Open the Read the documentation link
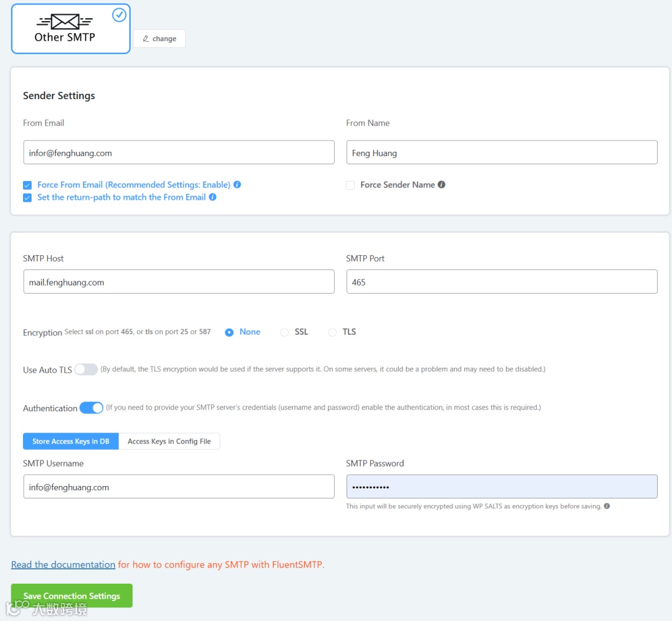 (x=63, y=564)
